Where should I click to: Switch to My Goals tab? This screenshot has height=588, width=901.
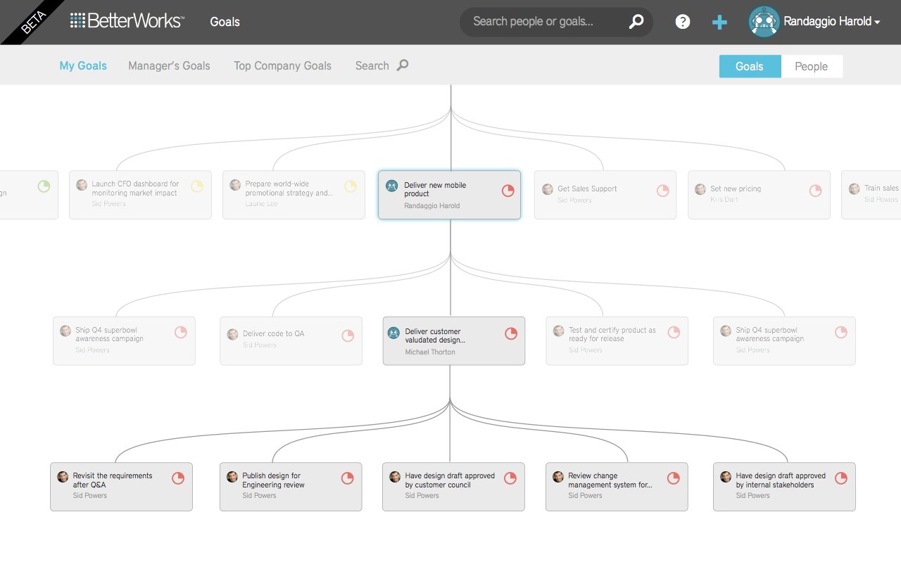tap(83, 65)
